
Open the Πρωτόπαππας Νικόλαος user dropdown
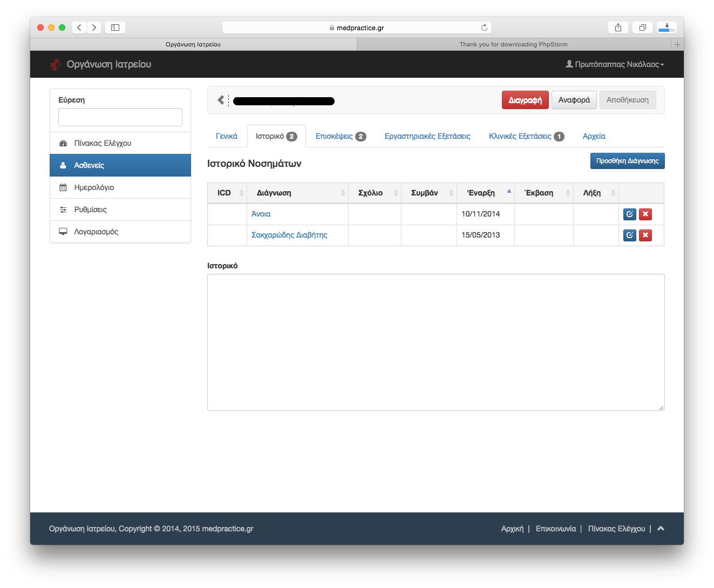tap(615, 64)
